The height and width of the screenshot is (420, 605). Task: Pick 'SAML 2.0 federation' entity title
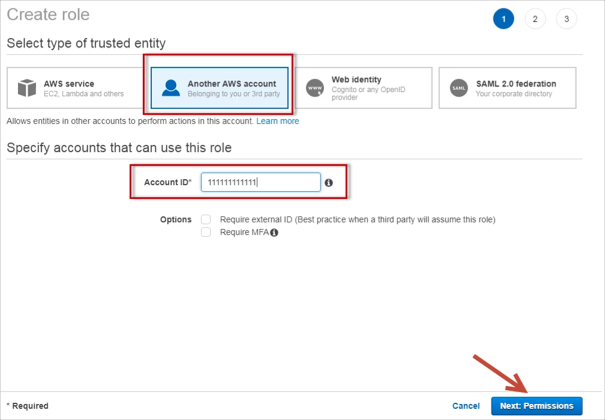(516, 83)
